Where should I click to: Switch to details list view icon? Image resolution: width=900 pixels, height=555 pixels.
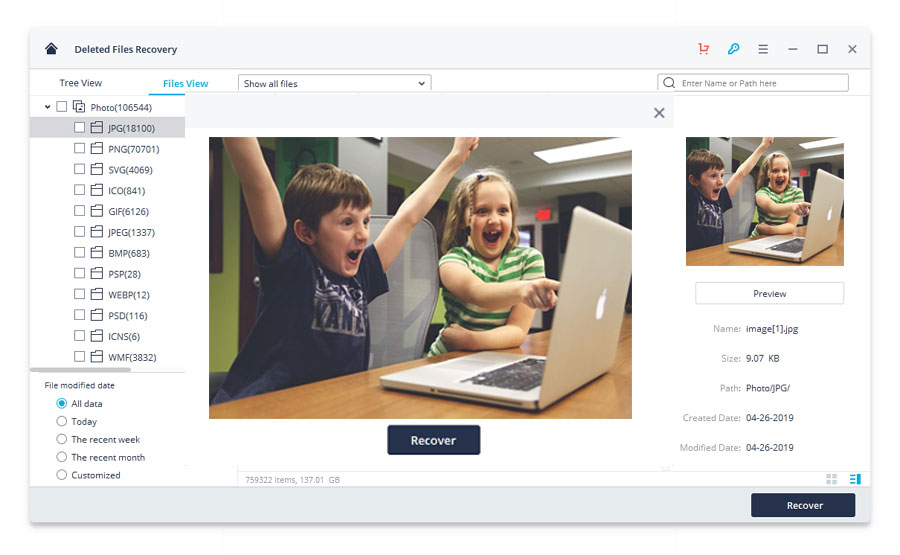tap(855, 479)
